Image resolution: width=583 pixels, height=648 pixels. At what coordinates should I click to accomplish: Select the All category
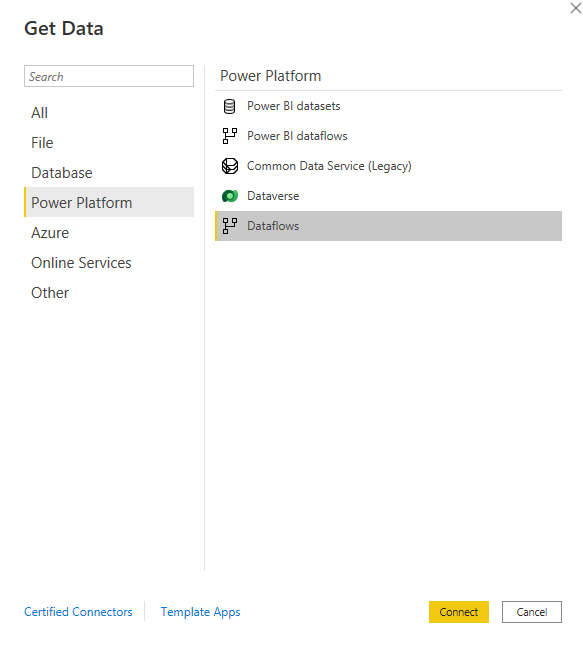click(x=109, y=113)
